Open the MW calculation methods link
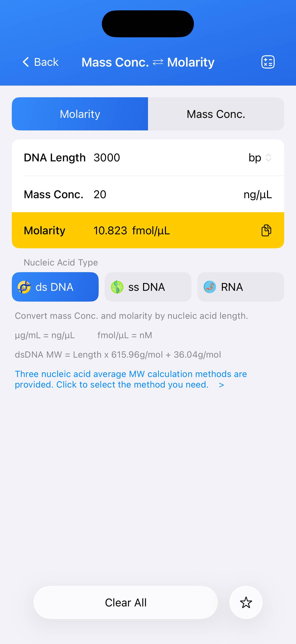 pos(130,379)
